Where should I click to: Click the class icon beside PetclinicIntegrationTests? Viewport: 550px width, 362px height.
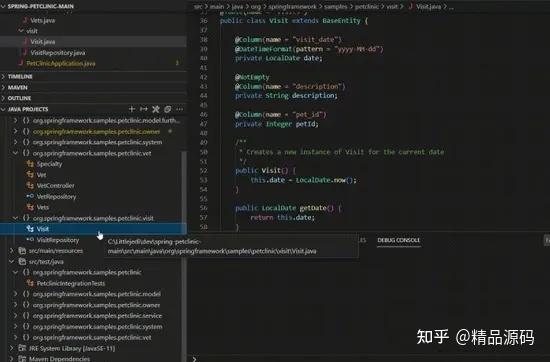pos(31,283)
